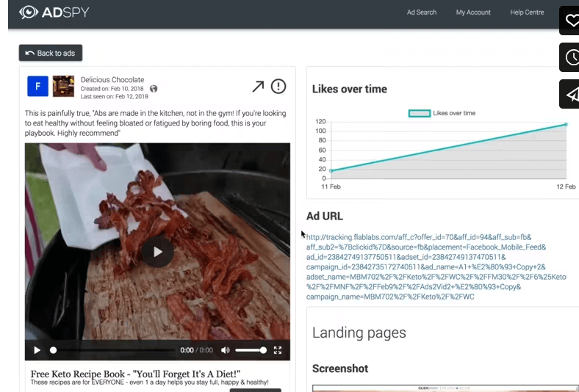Mute the video with speaker icon
579x392 pixels.
(226, 350)
